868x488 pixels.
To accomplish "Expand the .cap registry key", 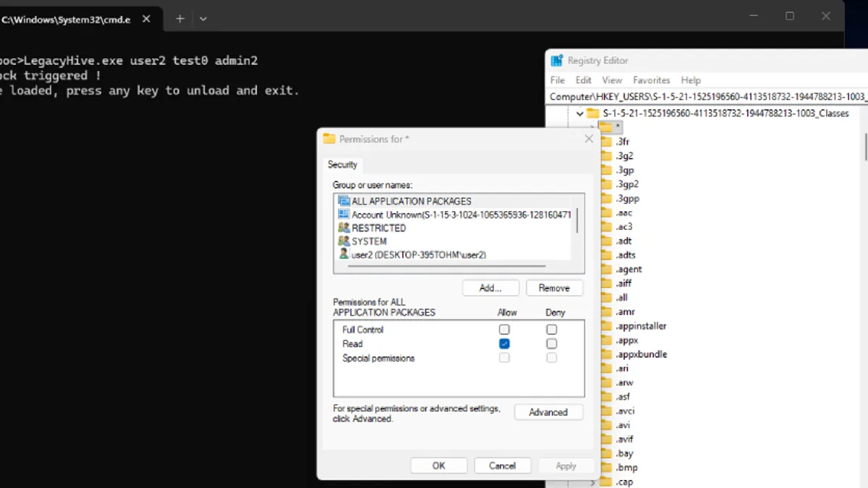I will 593,482.
